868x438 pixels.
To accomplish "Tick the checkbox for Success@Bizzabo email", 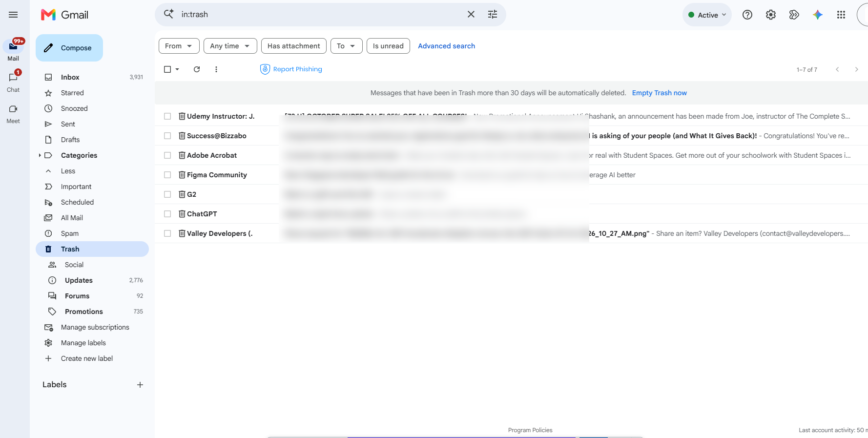I will [167, 136].
